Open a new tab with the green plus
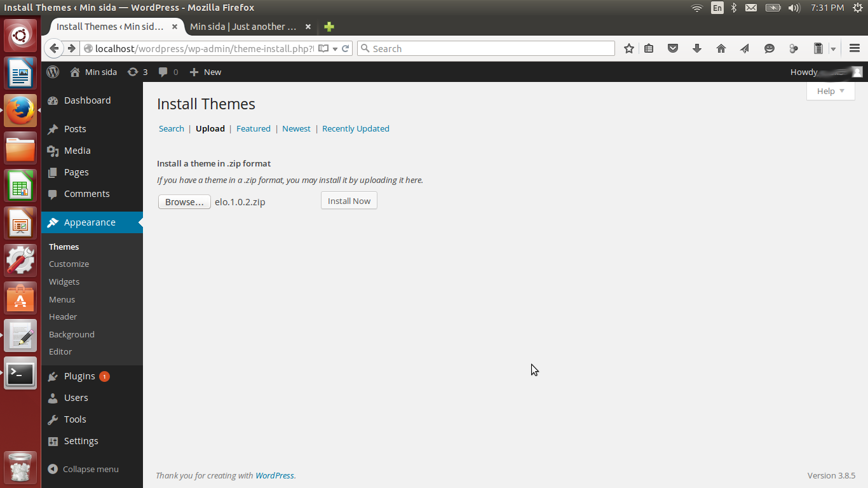This screenshot has width=868, height=488. click(329, 27)
